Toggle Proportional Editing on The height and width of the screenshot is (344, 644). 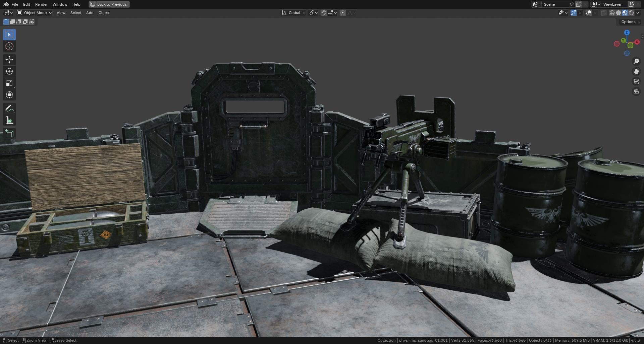(342, 13)
